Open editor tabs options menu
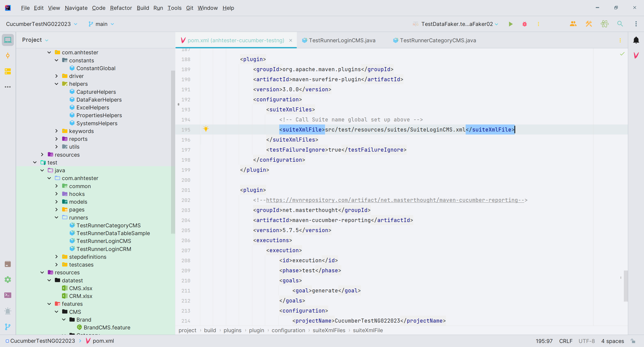The image size is (644, 347). 620,40
